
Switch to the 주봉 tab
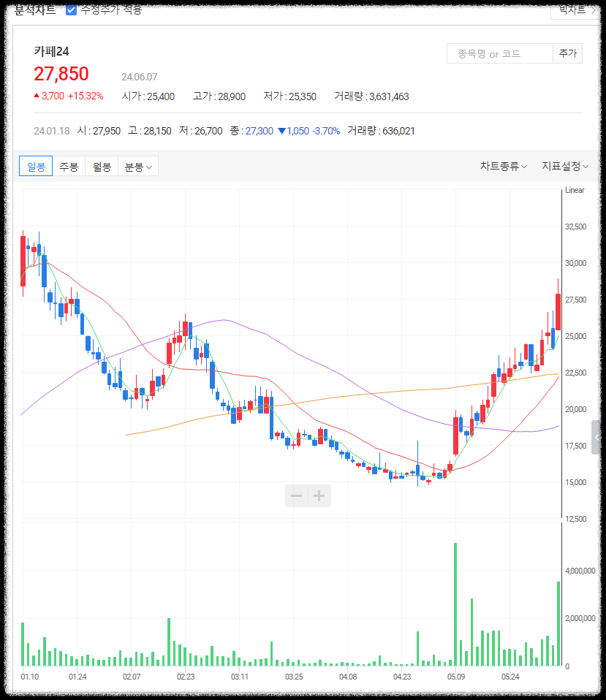pyautogui.click(x=69, y=167)
